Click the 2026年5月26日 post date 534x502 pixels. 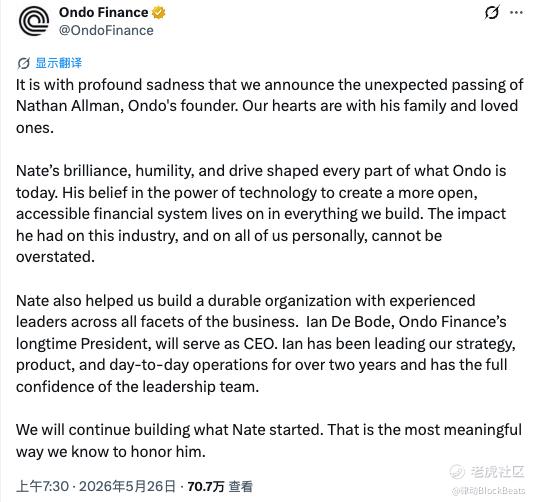point(127,486)
